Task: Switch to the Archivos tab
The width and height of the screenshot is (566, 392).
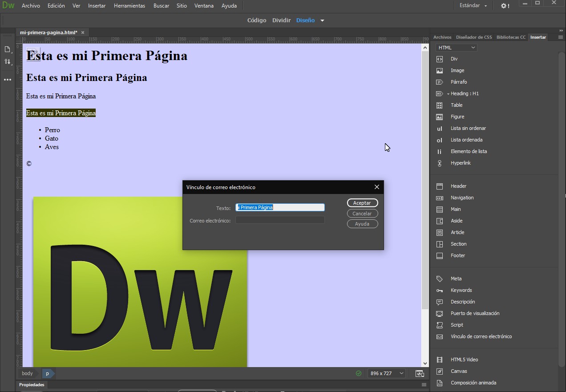Action: (442, 37)
